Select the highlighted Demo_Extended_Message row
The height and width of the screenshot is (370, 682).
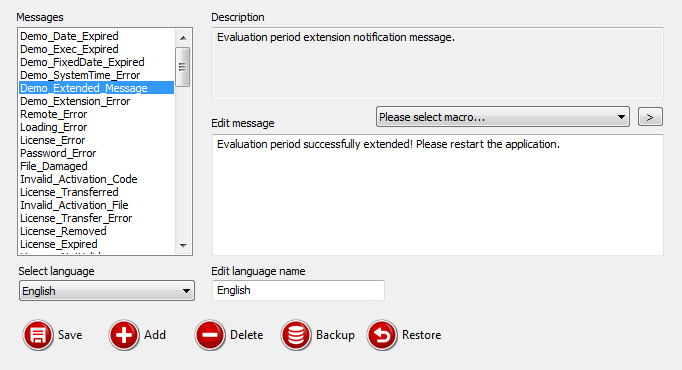(96, 88)
